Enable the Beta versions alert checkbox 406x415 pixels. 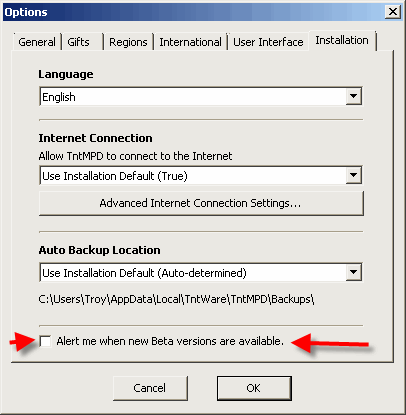coord(45,341)
